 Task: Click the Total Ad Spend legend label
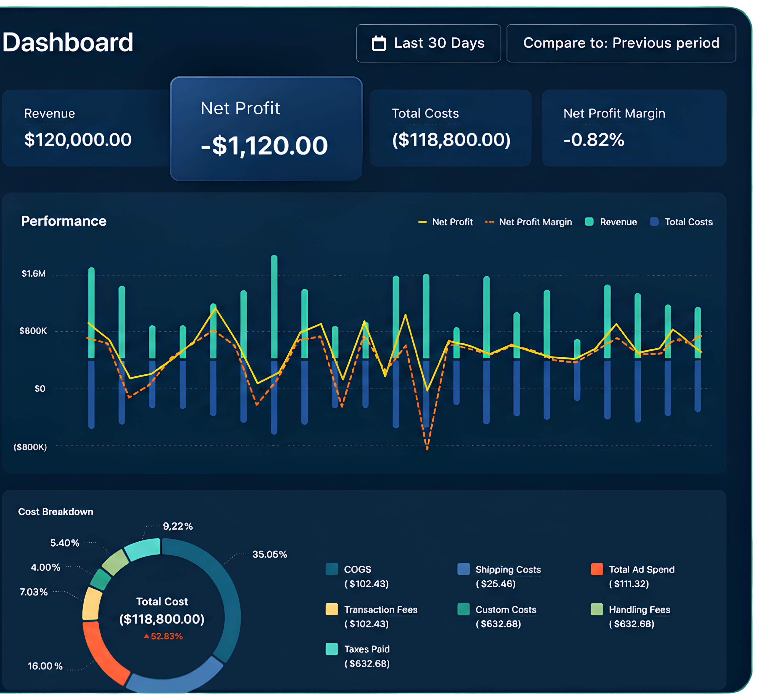(x=642, y=569)
